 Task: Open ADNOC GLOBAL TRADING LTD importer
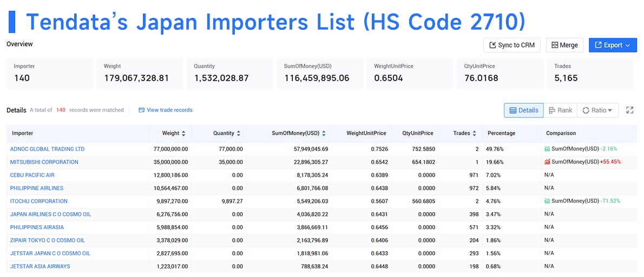[47, 149]
